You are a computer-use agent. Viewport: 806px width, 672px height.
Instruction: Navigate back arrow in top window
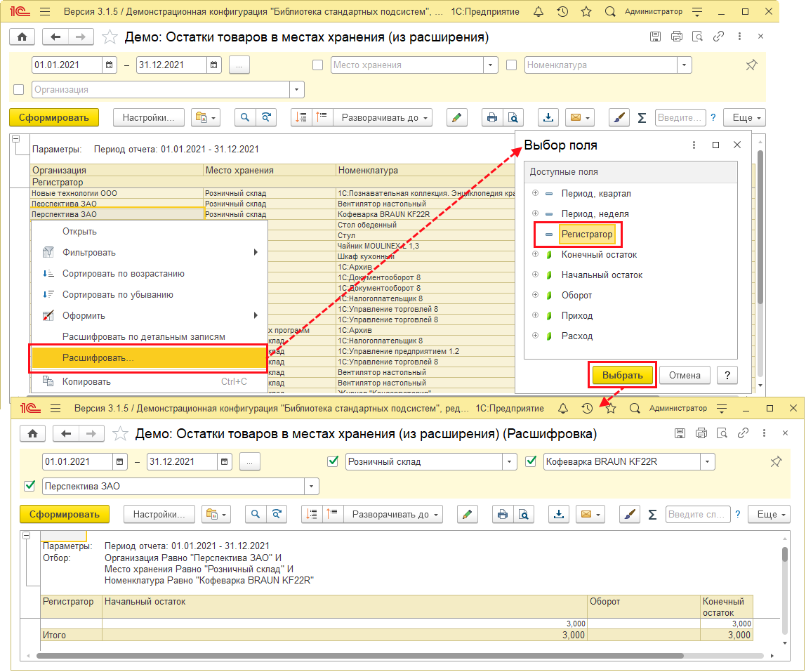55,37
